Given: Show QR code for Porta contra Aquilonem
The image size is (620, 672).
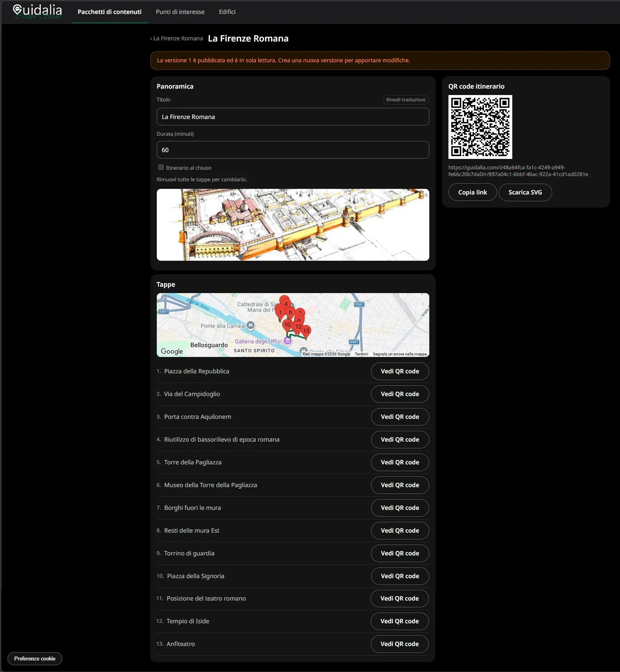Looking at the screenshot, I should 400,417.
